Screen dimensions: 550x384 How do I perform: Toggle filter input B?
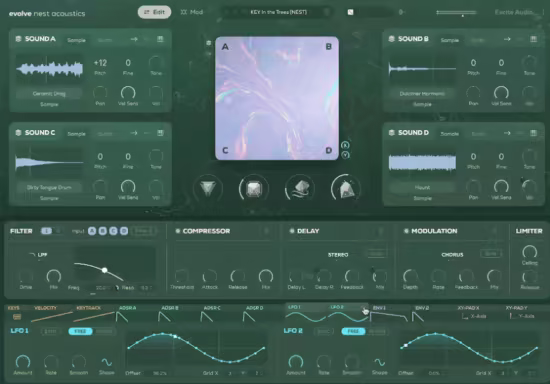click(103, 231)
